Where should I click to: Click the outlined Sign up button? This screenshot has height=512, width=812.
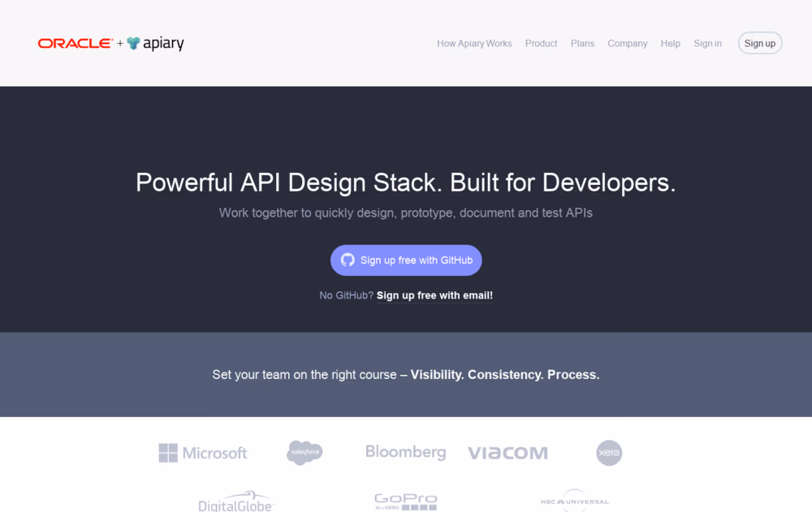click(760, 44)
